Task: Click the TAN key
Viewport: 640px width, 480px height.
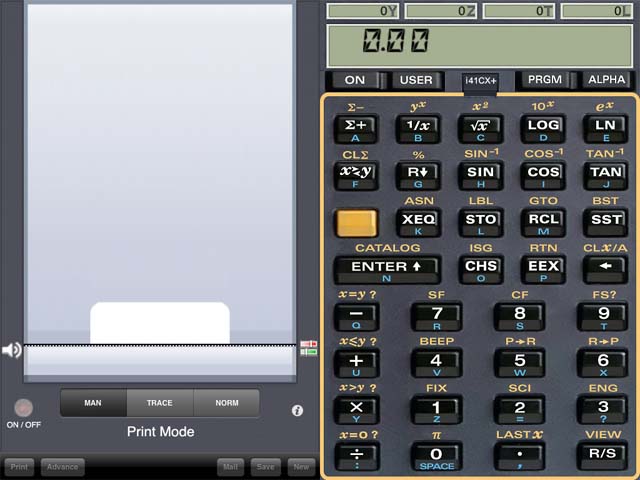Action: pyautogui.click(x=605, y=176)
